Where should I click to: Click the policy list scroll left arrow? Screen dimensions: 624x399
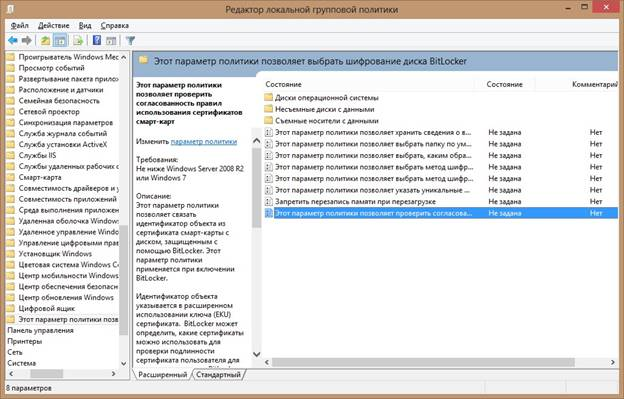(267, 362)
